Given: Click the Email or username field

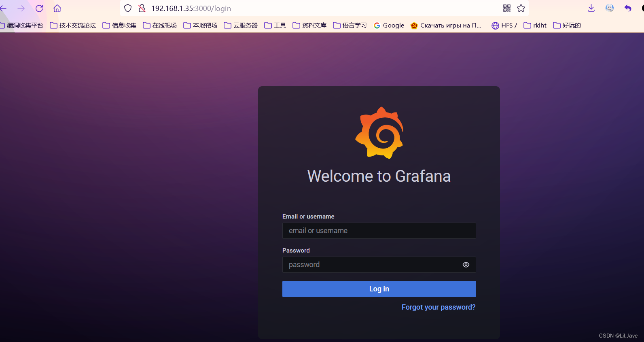Looking at the screenshot, I should point(379,231).
